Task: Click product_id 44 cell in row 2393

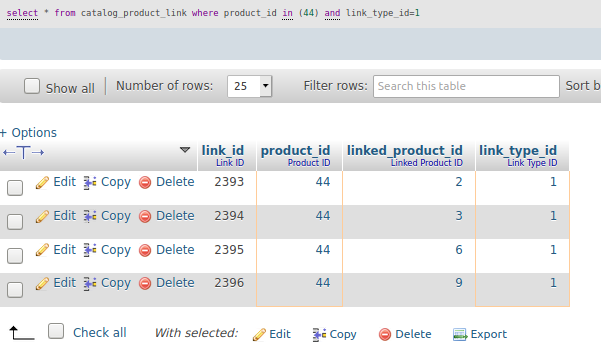Action: [299, 188]
